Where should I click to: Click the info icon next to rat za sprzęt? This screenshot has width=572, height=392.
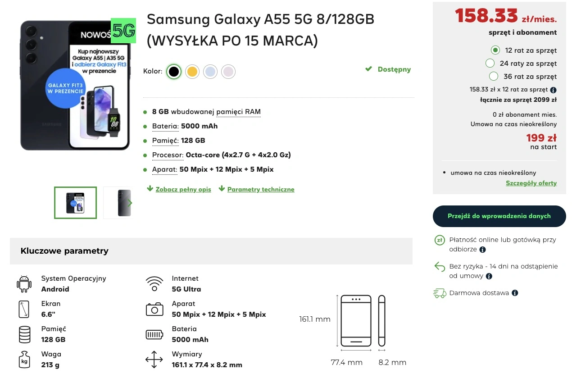[x=554, y=90]
